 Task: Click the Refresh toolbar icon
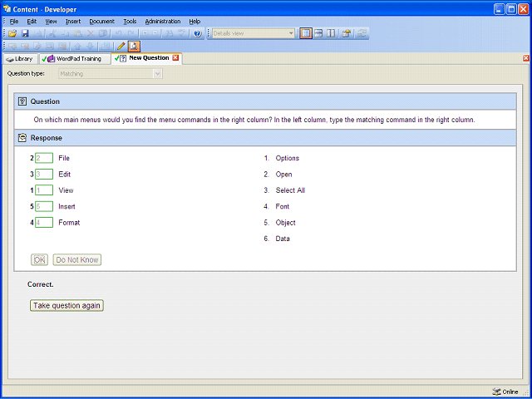click(x=362, y=33)
